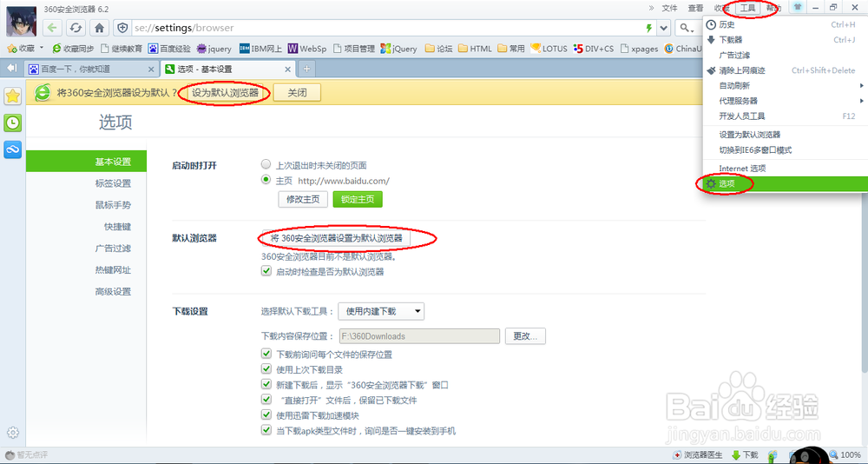This screenshot has height=464, width=868.
Task: Go back with the green arrow button
Action: (53, 28)
